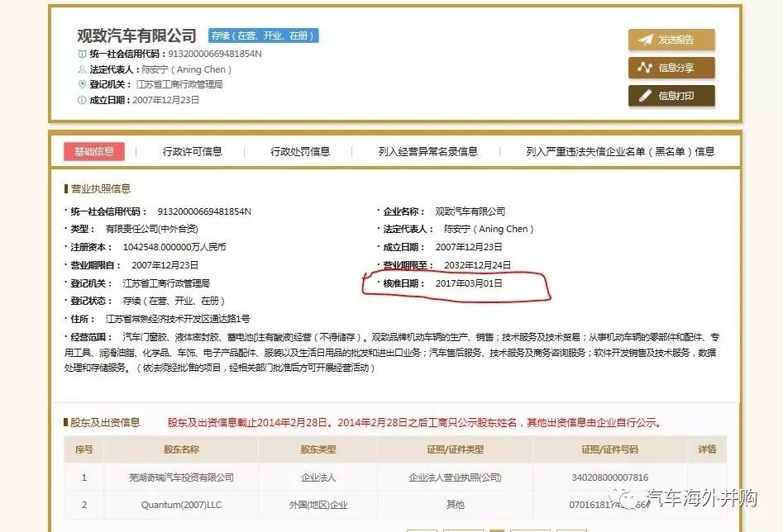Click the 证照/证件号码 column header
The height and width of the screenshot is (532, 783).
click(609, 449)
